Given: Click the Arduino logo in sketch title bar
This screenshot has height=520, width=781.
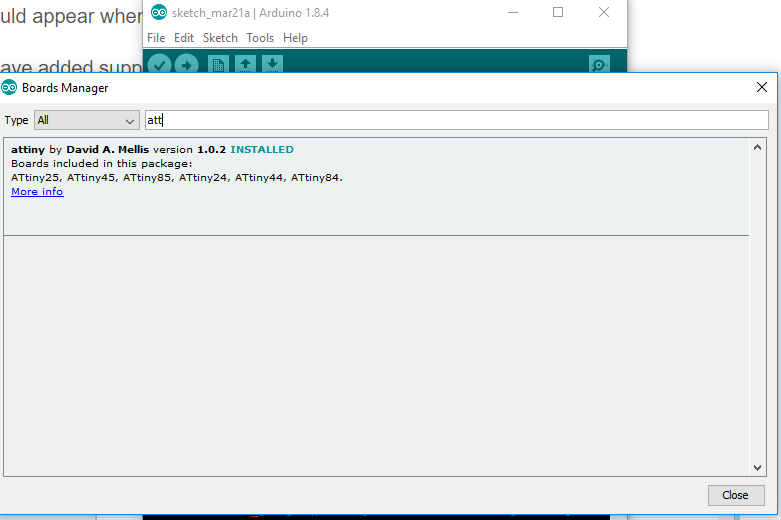Looking at the screenshot, I should click(x=159, y=12).
